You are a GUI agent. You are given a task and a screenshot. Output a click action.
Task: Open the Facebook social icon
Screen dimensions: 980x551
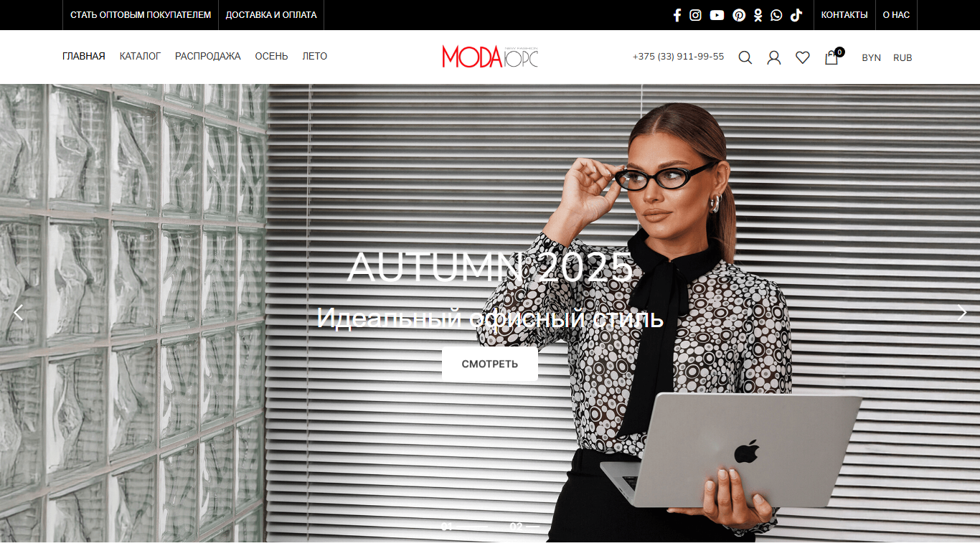click(677, 15)
